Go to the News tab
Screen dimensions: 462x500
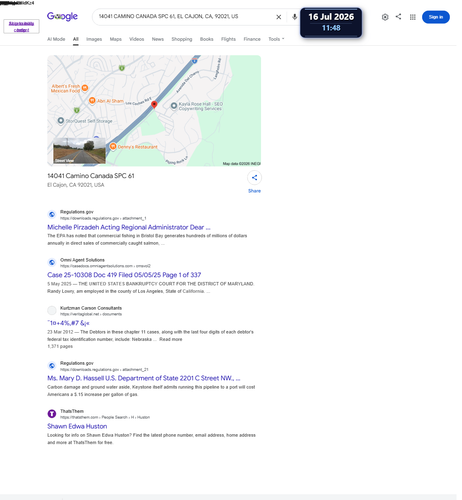click(158, 39)
